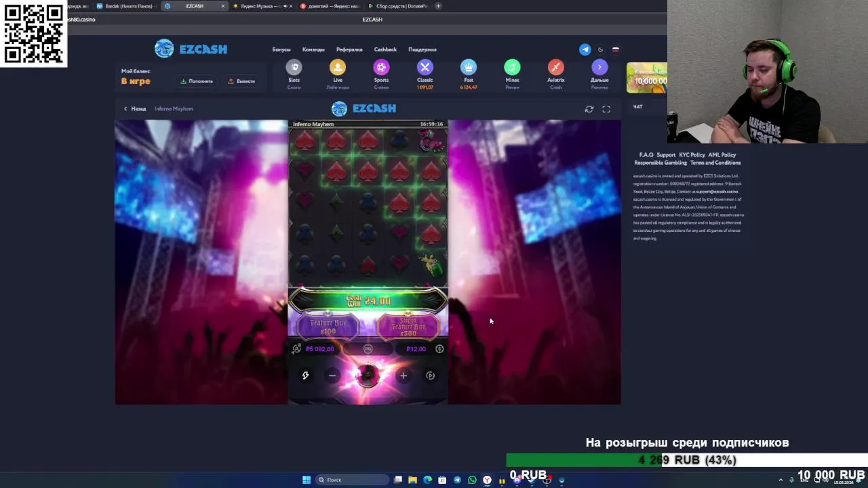The height and width of the screenshot is (488, 868).
Task: Open File Explorer from taskbar
Action: 412,480
